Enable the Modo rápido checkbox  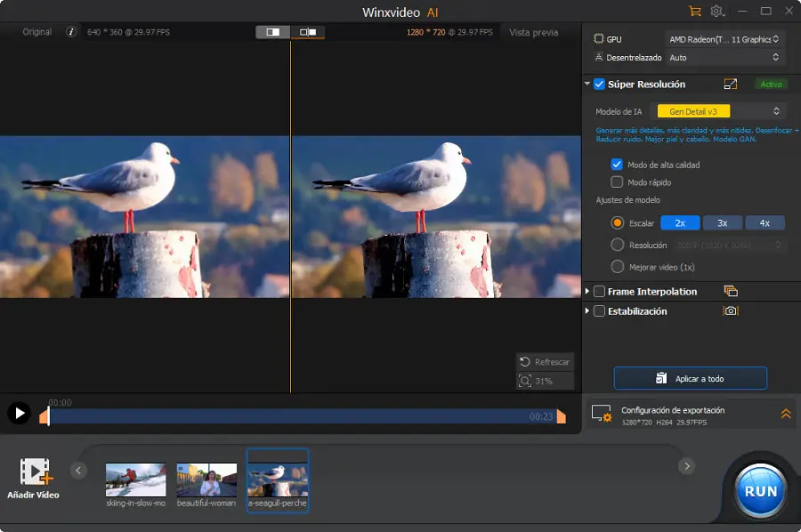(x=617, y=182)
